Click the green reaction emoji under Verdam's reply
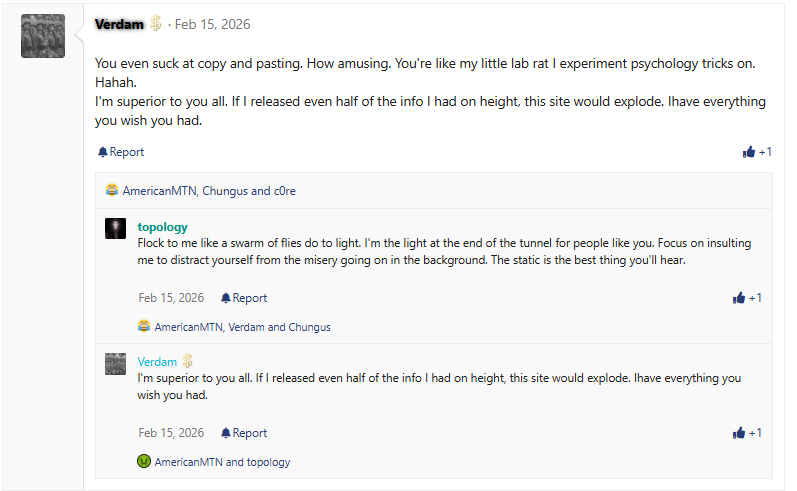Screen dimensions: 797x491 (144, 462)
